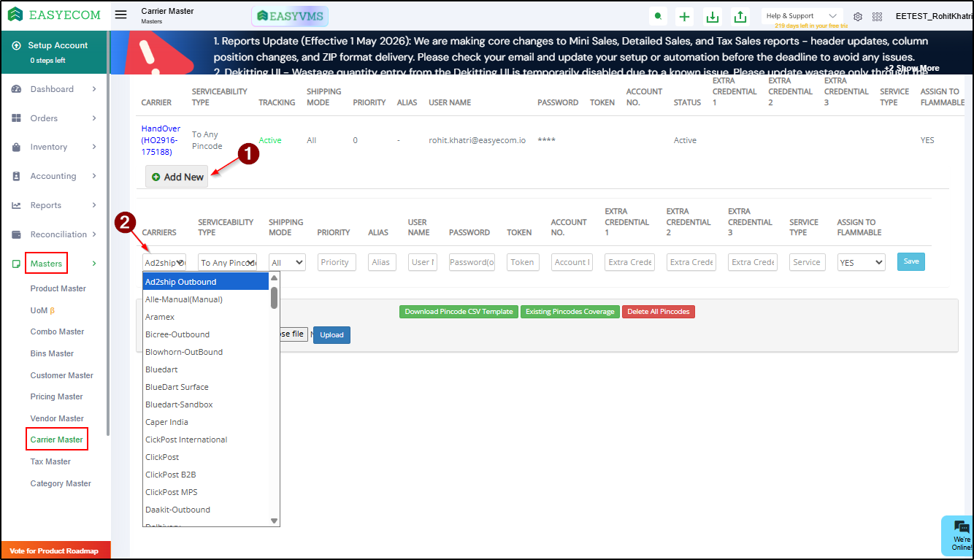
Task: Click the upload (export) icon in header
Action: coord(740,17)
